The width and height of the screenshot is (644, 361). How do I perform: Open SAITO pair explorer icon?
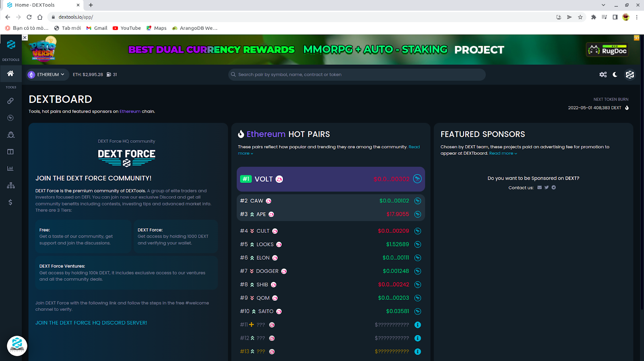(418, 312)
